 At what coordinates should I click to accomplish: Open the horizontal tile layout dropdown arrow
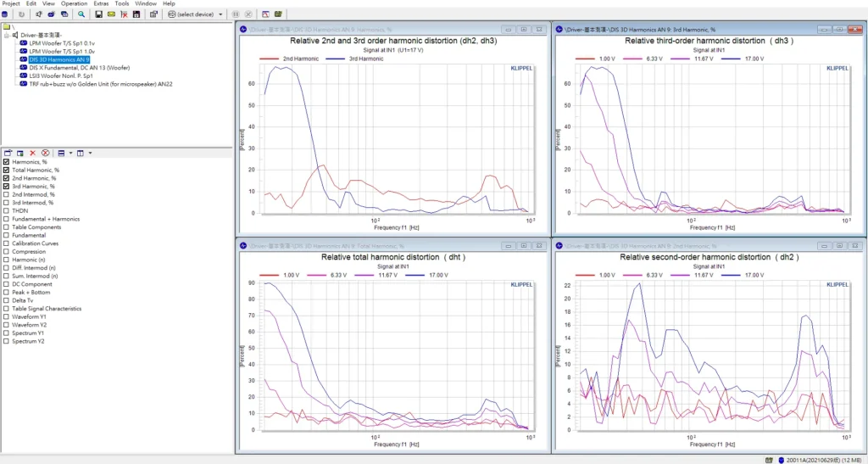tap(70, 153)
